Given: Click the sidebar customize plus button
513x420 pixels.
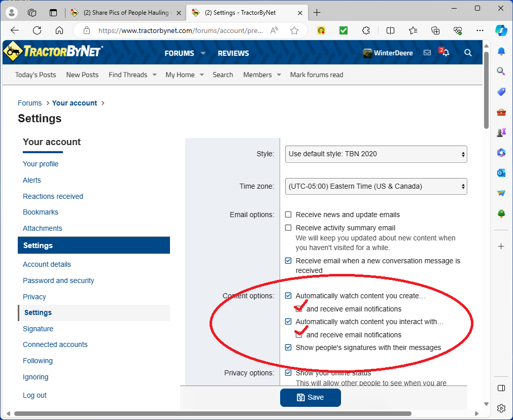Looking at the screenshot, I should click(501, 247).
